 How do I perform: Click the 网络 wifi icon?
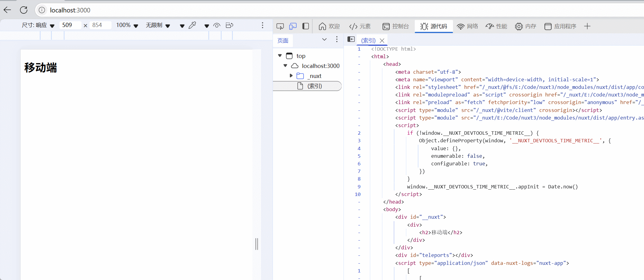click(x=461, y=27)
